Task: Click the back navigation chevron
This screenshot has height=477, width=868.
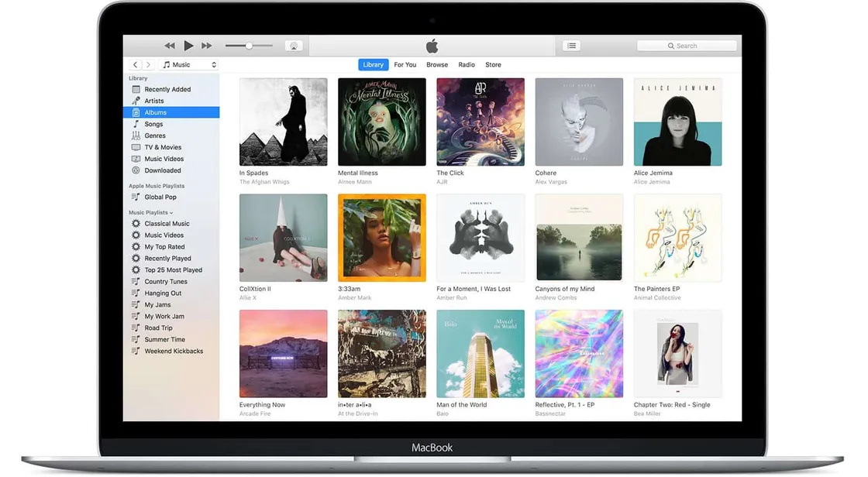Action: [x=135, y=64]
